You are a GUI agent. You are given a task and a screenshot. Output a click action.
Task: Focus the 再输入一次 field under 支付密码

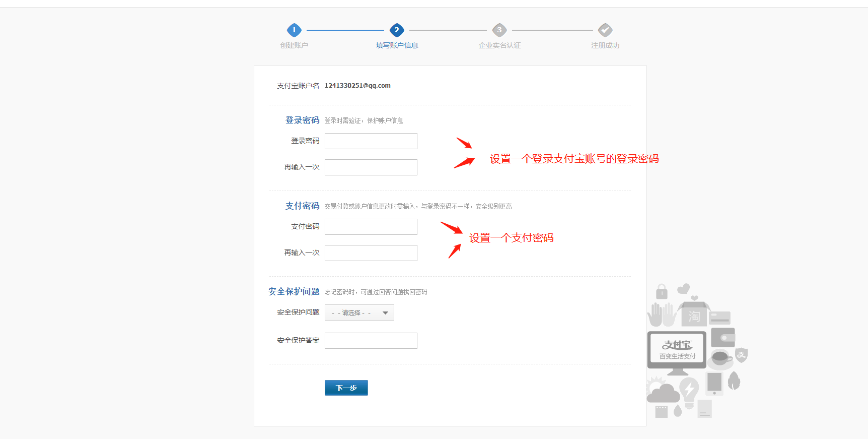point(371,253)
